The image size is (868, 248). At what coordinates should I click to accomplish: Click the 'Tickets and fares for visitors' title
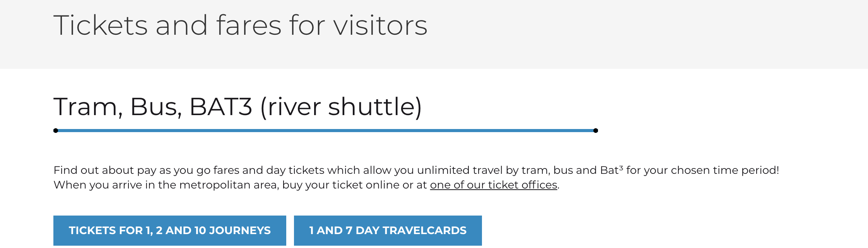coord(240,25)
